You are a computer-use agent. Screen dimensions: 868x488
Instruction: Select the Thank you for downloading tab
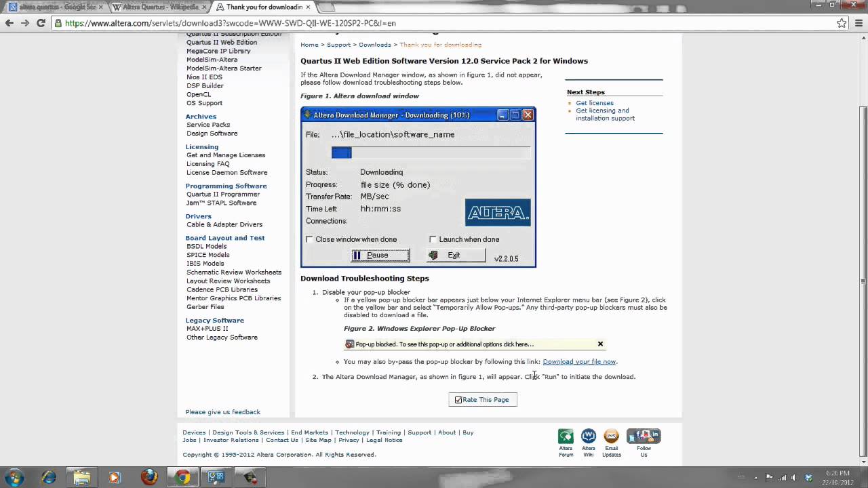tap(263, 7)
